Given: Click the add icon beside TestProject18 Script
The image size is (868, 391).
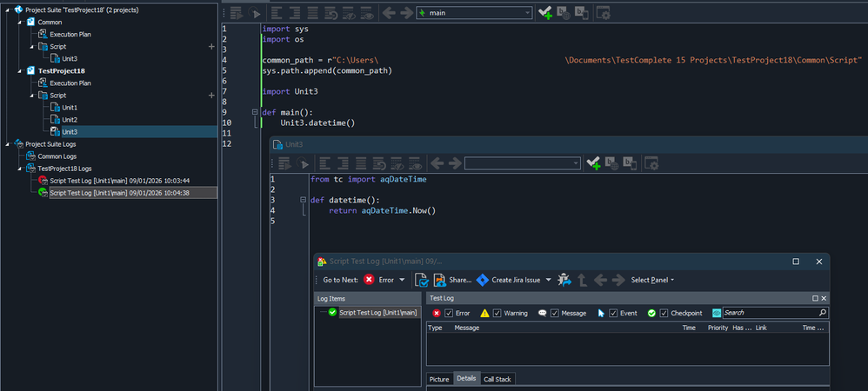Looking at the screenshot, I should pyautogui.click(x=211, y=95).
